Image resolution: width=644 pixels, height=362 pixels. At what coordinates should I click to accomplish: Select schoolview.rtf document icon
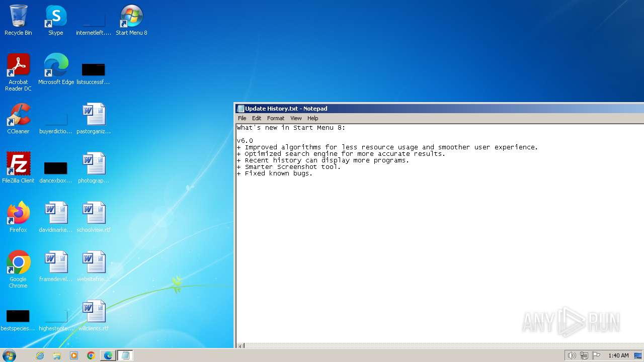click(94, 217)
